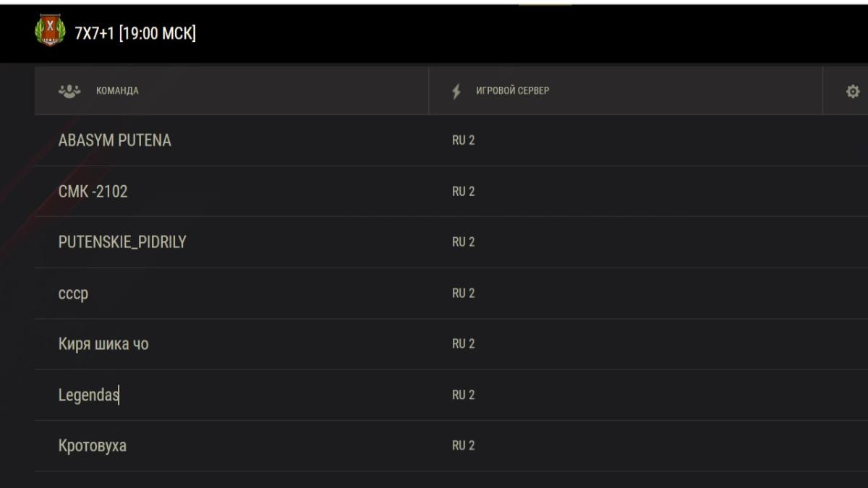Select team Кротовуха
This screenshot has height=488, width=868.
tap(93, 445)
